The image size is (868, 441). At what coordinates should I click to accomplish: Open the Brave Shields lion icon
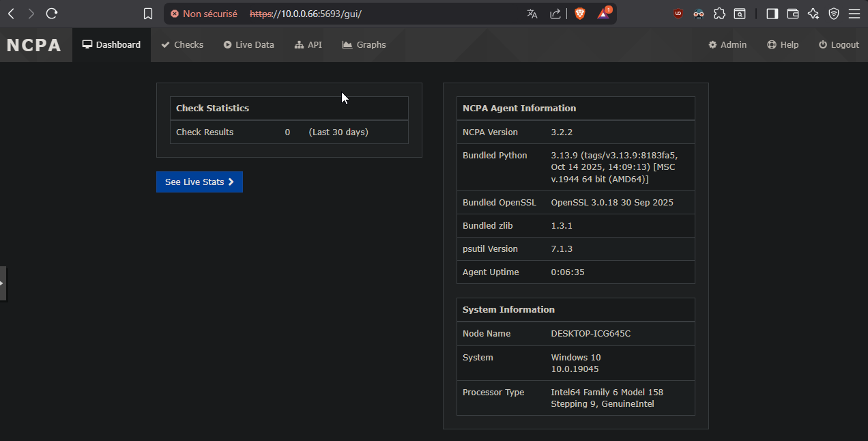pyautogui.click(x=579, y=14)
